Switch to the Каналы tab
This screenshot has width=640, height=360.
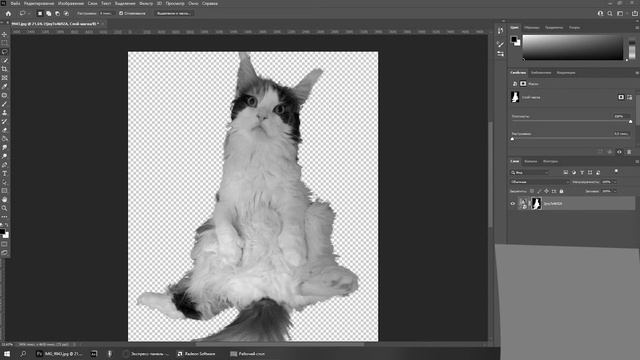(531, 162)
